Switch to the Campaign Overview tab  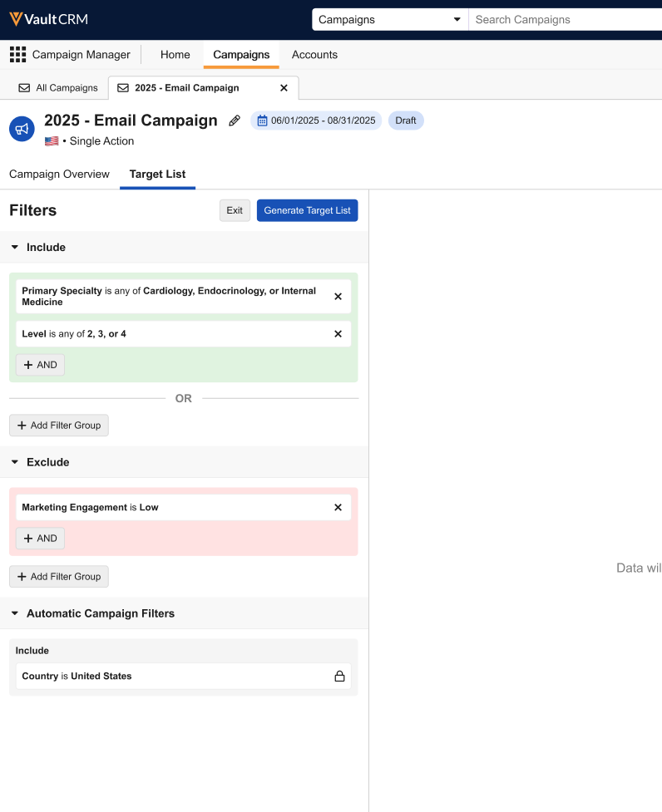(59, 175)
